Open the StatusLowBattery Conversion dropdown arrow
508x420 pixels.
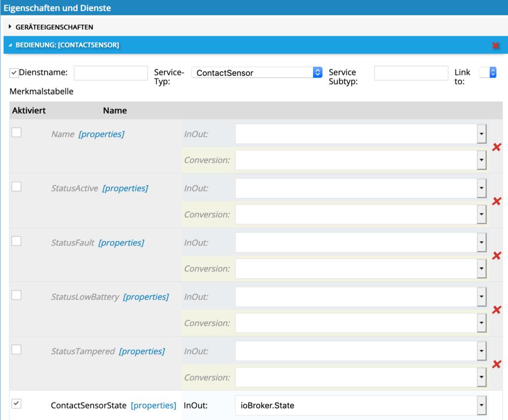481,323
